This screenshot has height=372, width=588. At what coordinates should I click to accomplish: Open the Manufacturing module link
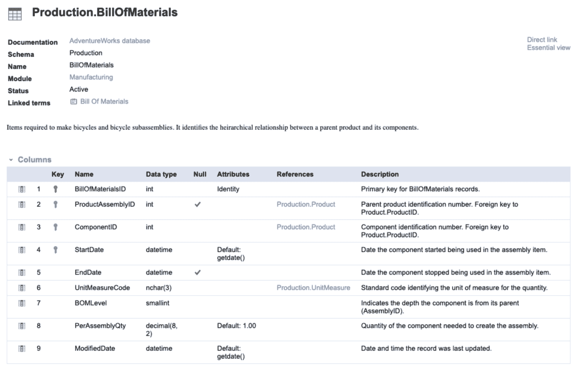[91, 77]
